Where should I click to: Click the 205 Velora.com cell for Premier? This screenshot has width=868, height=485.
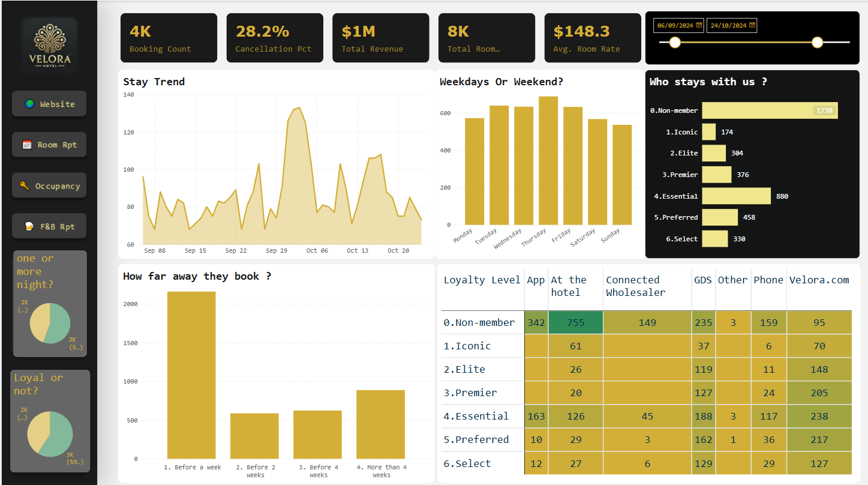tap(819, 393)
